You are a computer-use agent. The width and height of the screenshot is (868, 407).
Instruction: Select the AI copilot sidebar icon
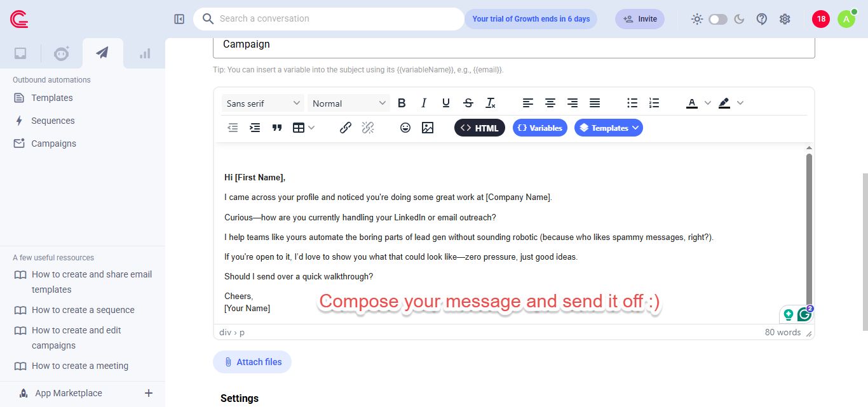61,53
